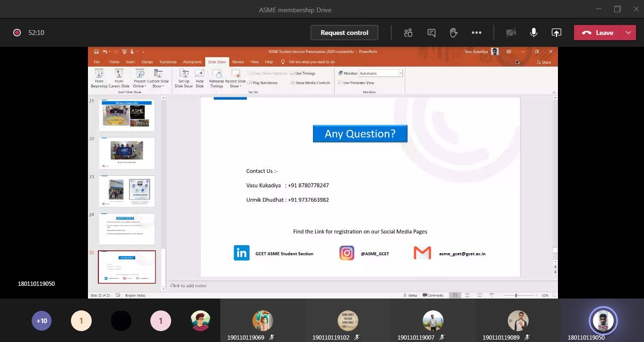Click Set Up Slide Show
The width and height of the screenshot is (644, 342).
coord(183,78)
